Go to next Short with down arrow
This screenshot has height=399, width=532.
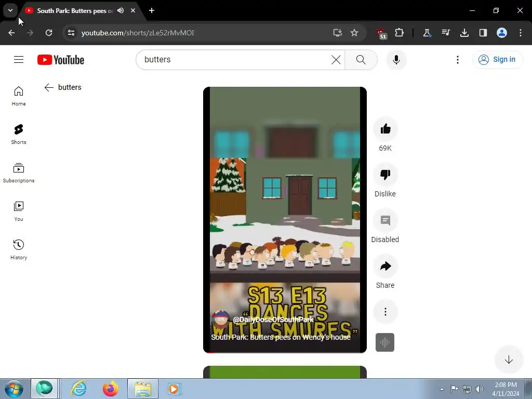[x=508, y=360]
